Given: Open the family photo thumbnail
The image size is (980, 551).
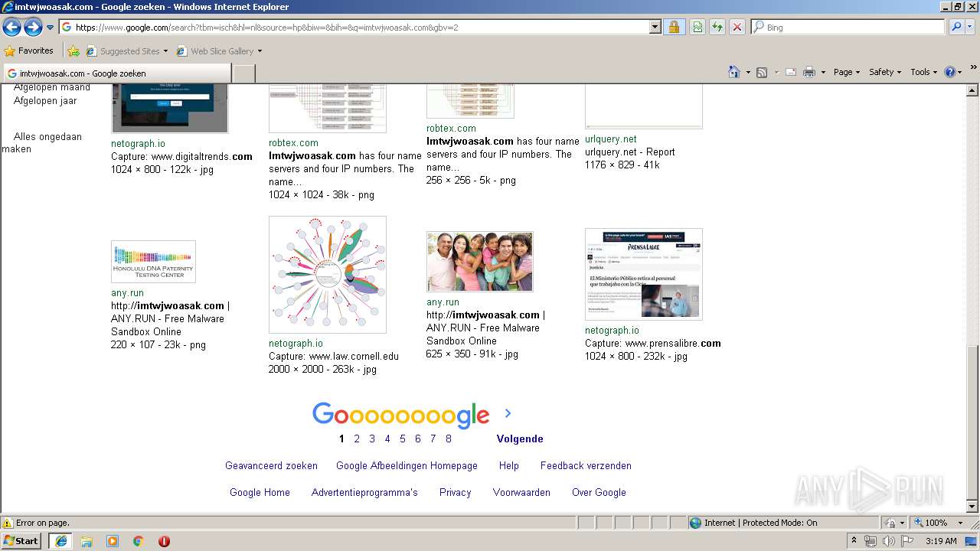Looking at the screenshot, I should [479, 262].
